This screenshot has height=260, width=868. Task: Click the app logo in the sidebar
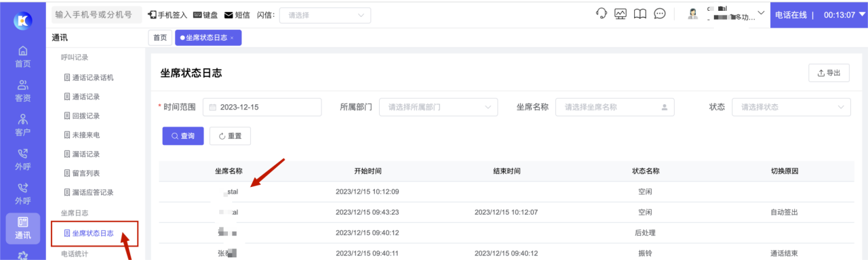(22, 21)
